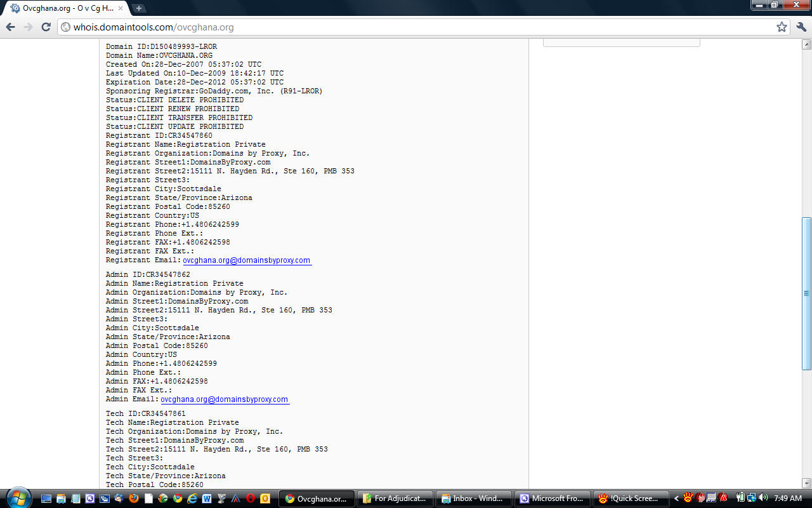The height and width of the screenshot is (508, 812).
Task: Launch FrontPage icon in quick launch
Action: pyautogui.click(x=90, y=498)
